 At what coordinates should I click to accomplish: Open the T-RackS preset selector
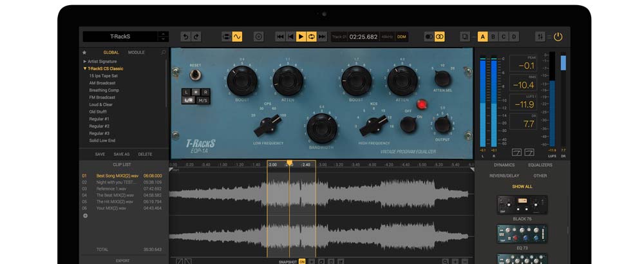point(120,37)
